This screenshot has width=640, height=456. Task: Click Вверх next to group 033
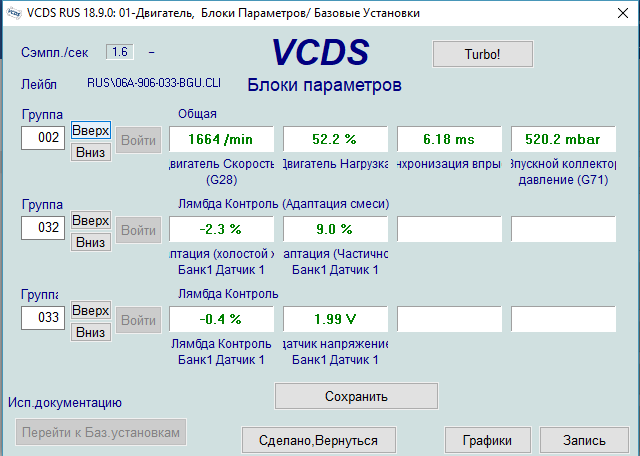91,311
